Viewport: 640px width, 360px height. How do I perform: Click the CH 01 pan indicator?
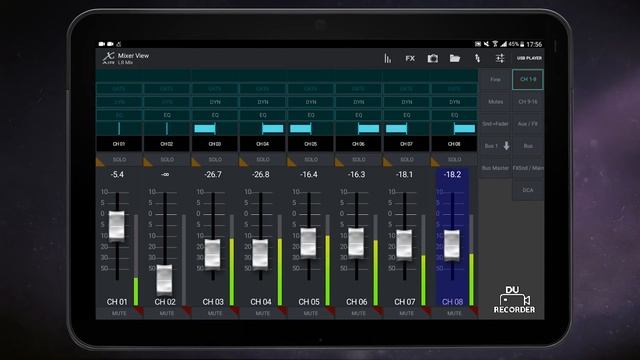tap(119, 129)
